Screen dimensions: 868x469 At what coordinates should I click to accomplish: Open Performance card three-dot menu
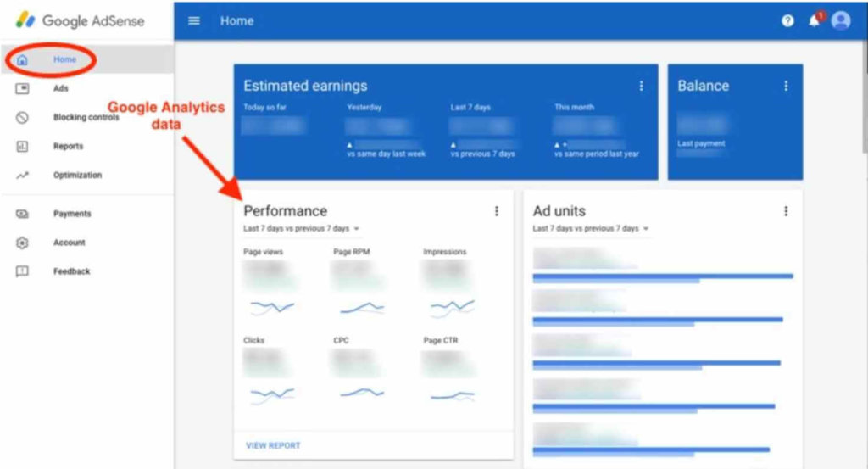[x=497, y=211]
